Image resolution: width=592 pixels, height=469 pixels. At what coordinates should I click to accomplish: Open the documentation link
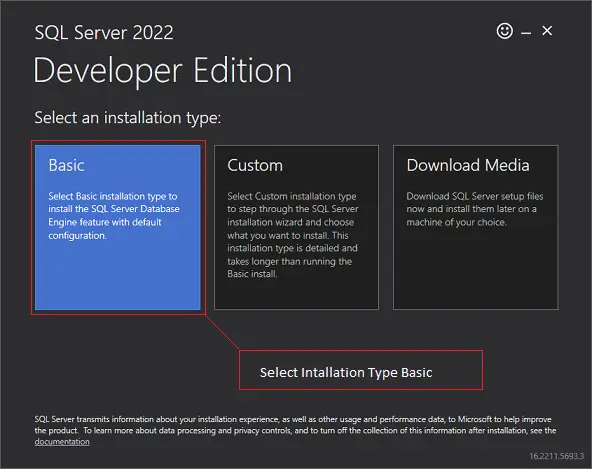pyautogui.click(x=62, y=441)
